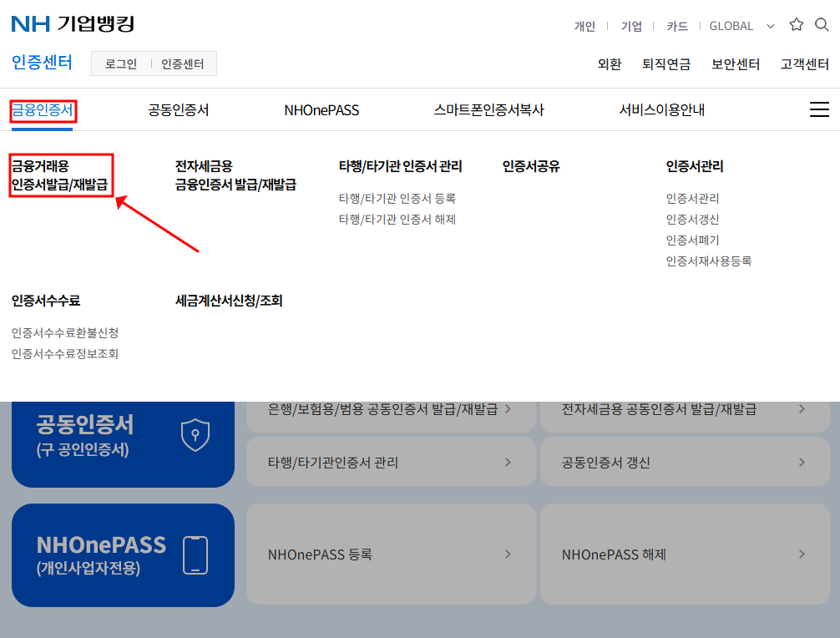Viewport: 840px width, 638px height.
Task: Open chevron next to NHOnePASS 해제
Action: [802, 554]
